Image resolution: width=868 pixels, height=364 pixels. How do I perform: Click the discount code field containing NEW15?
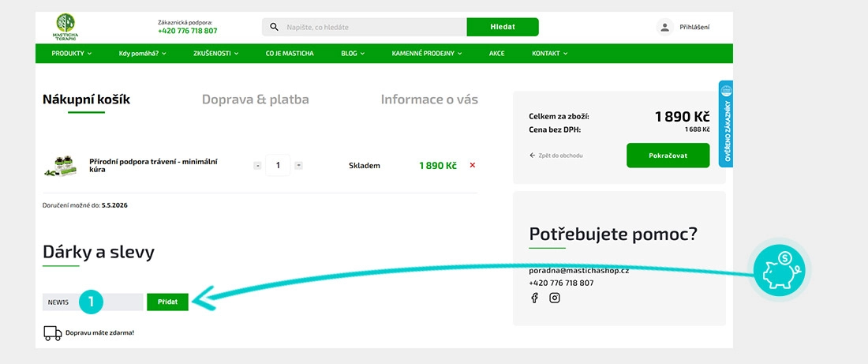(x=93, y=302)
